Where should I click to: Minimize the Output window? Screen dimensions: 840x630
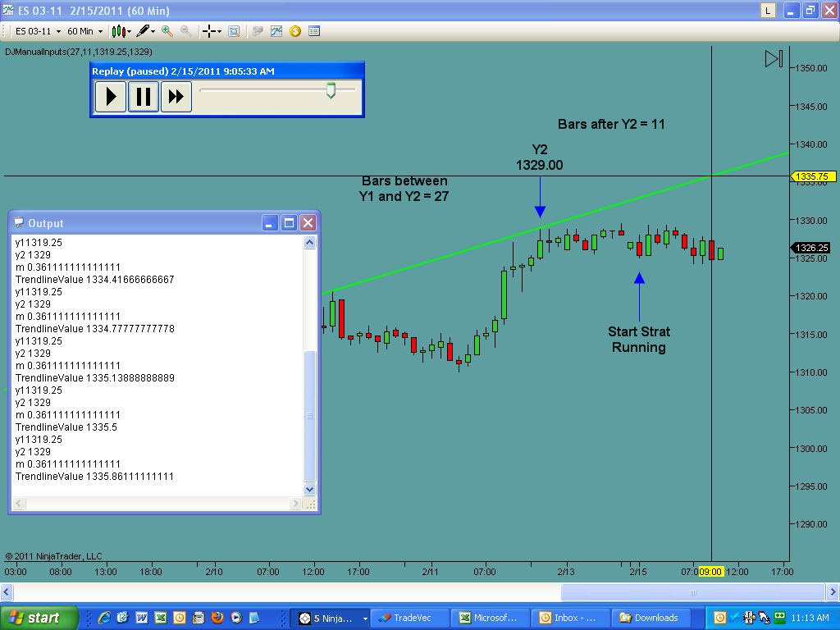click(x=269, y=223)
